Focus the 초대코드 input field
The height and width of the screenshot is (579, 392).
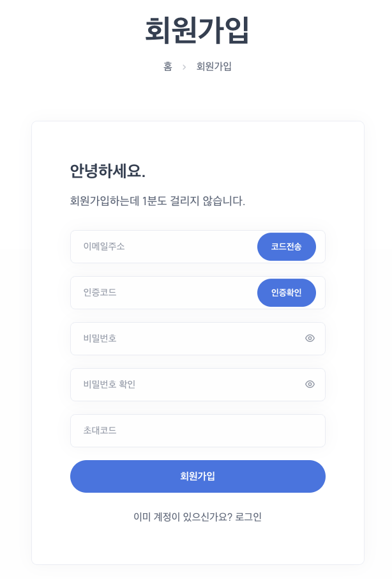[198, 431]
